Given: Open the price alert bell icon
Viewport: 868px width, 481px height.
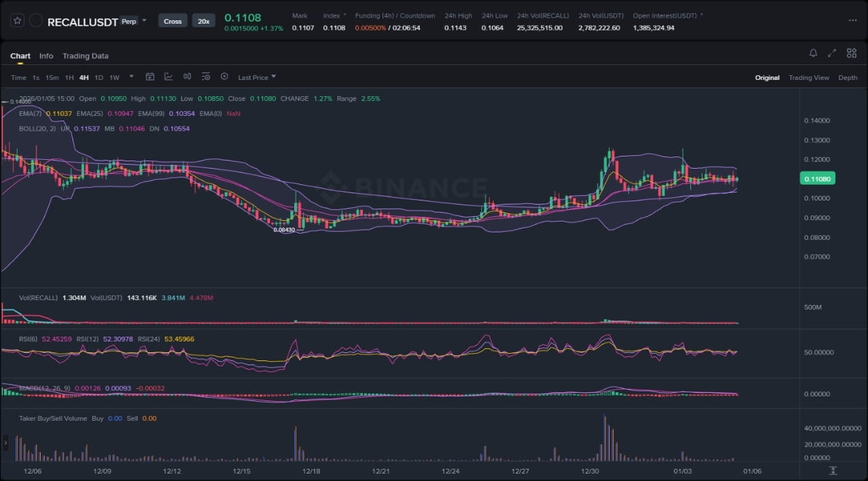Looking at the screenshot, I should point(813,53).
